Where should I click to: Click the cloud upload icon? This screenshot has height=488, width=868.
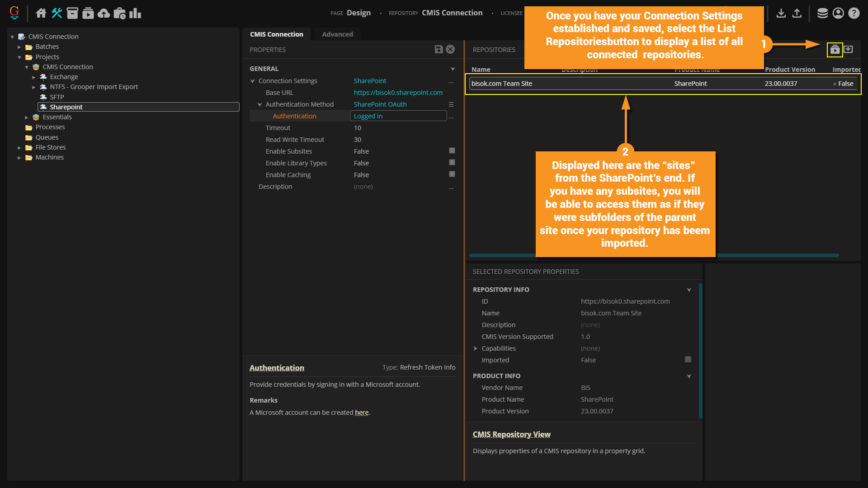[104, 13]
